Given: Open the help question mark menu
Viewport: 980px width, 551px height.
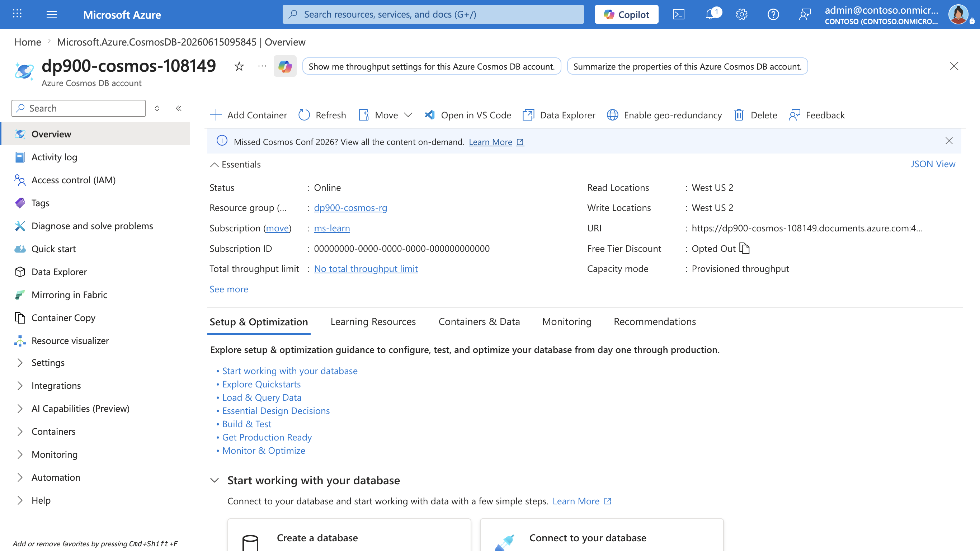Looking at the screenshot, I should tap(773, 14).
